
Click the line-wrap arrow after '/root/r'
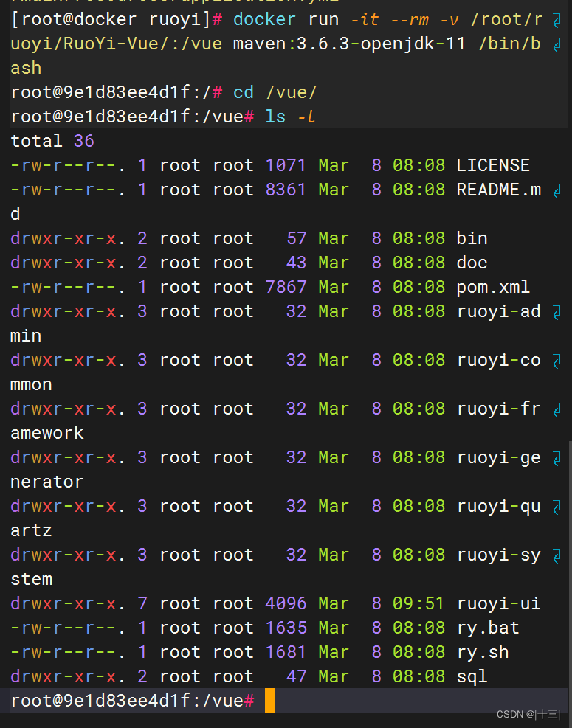click(557, 21)
